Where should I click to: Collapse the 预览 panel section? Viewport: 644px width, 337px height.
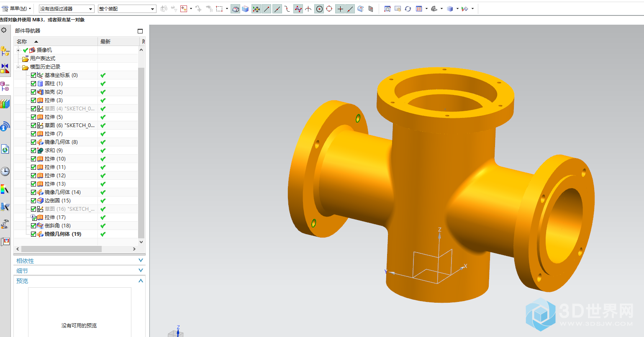click(x=141, y=281)
